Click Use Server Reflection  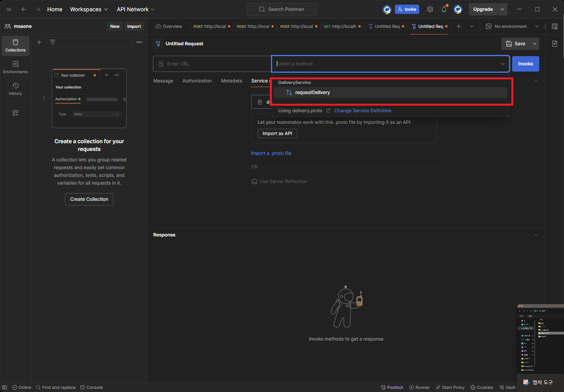(x=279, y=181)
